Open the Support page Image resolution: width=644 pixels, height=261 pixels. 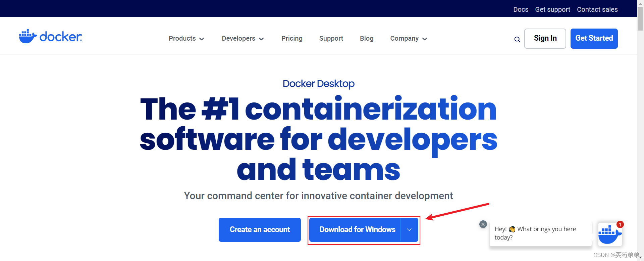331,39
